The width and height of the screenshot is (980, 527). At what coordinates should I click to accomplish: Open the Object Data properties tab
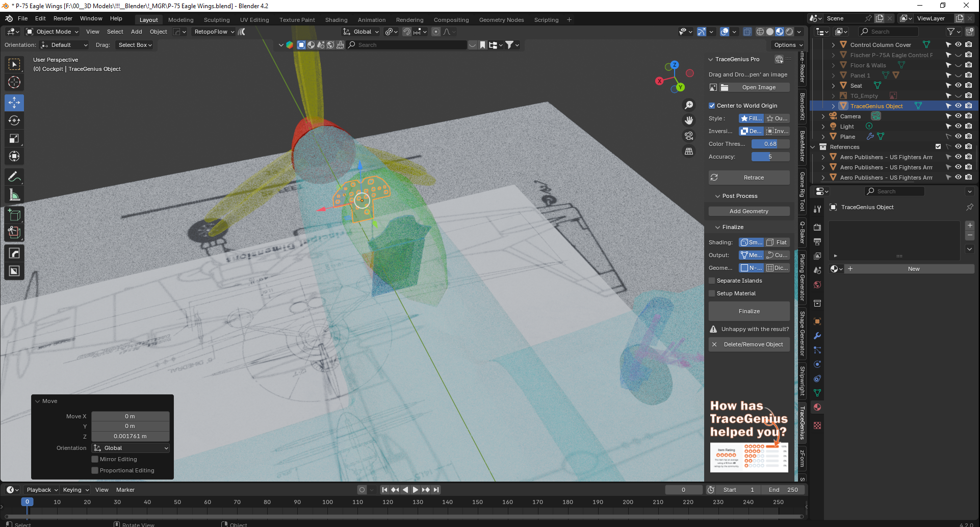point(817,393)
